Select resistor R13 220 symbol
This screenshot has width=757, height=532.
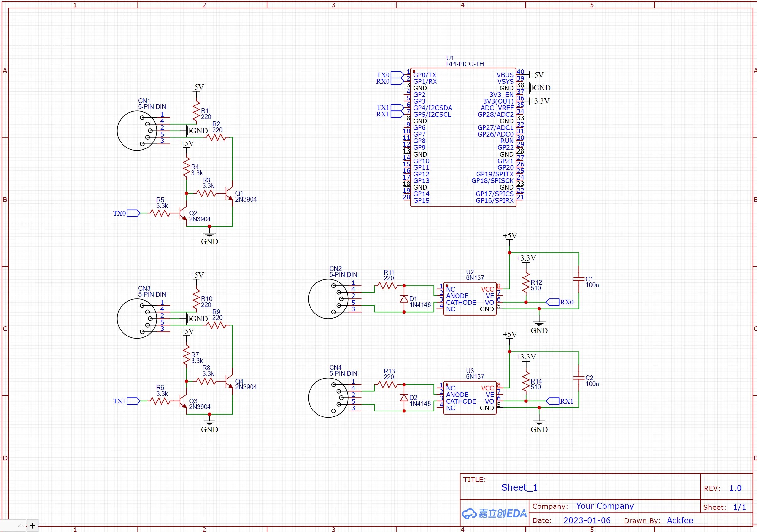click(x=388, y=385)
